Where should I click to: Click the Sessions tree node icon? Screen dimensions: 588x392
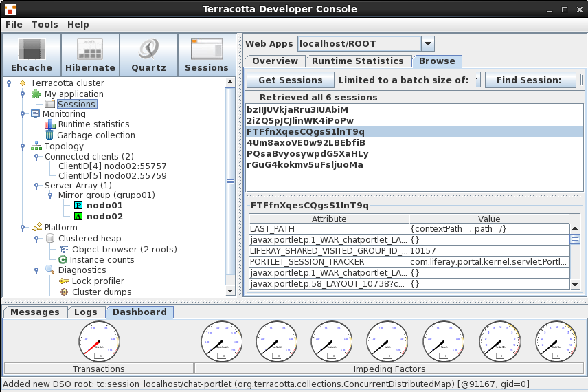(49, 104)
